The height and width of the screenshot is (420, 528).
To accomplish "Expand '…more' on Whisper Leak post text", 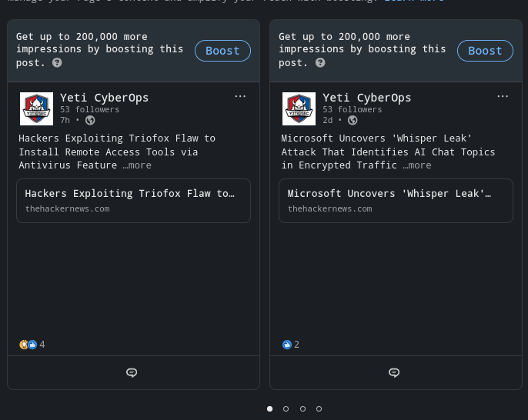I will 417,165.
